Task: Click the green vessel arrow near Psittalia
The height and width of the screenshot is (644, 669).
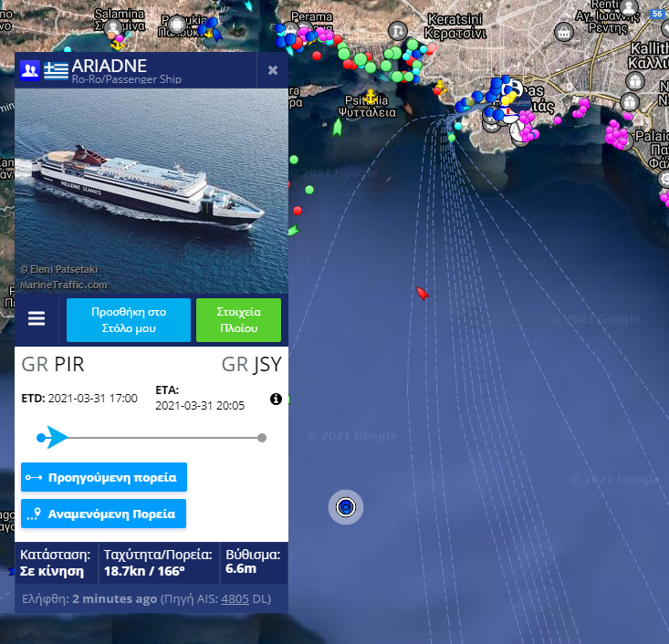Action: tap(338, 127)
